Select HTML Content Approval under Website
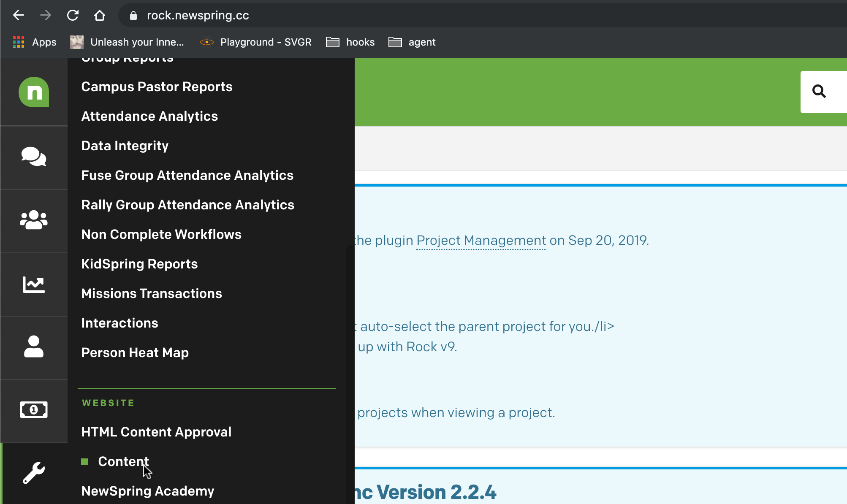 [x=156, y=432]
